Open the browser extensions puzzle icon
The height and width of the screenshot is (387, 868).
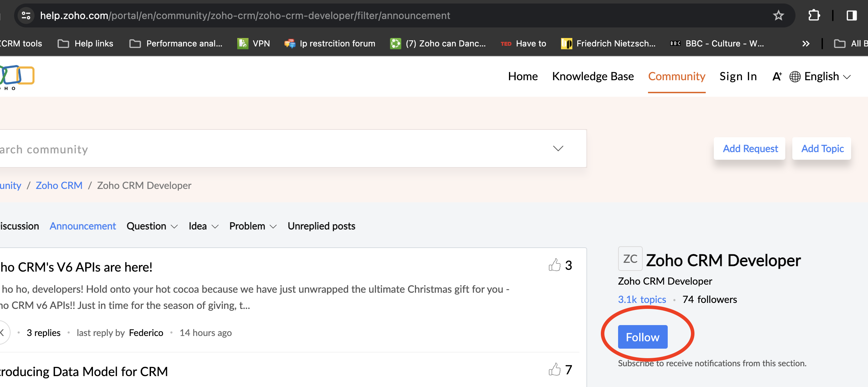[x=814, y=15]
